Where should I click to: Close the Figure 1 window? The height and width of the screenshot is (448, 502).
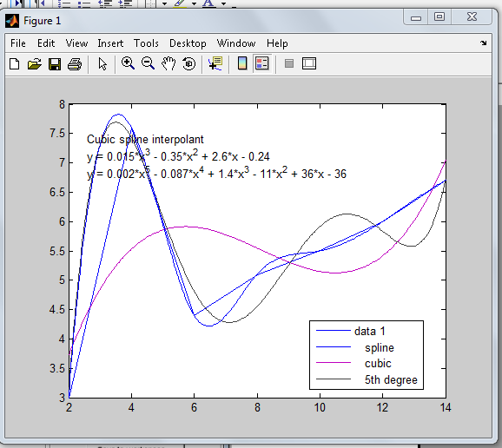click(x=472, y=16)
